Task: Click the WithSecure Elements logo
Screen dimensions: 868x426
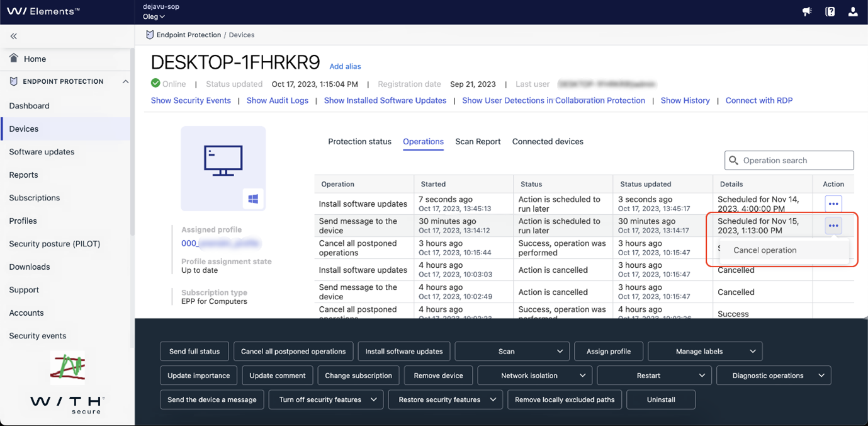Action: pos(43,11)
